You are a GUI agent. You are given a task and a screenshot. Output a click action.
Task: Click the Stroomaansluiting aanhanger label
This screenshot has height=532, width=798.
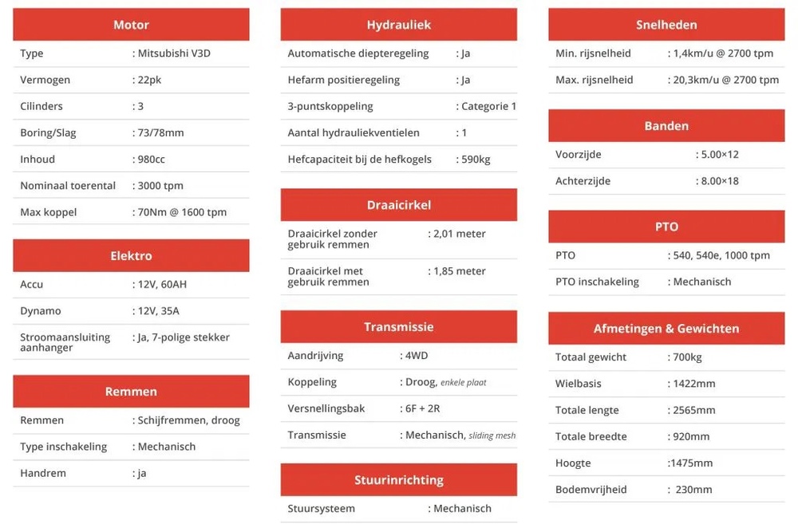[65, 342]
